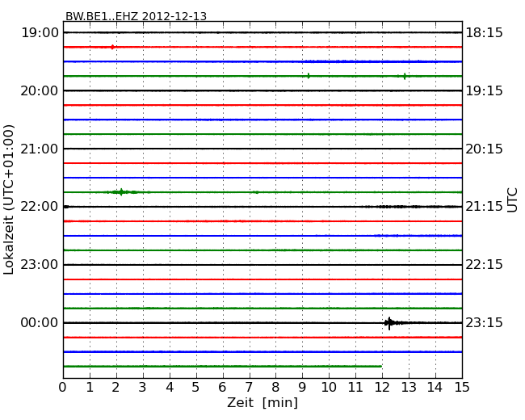The image size is (525, 420).
Task: Click the green event burst near minute 2
Action: click(x=121, y=192)
